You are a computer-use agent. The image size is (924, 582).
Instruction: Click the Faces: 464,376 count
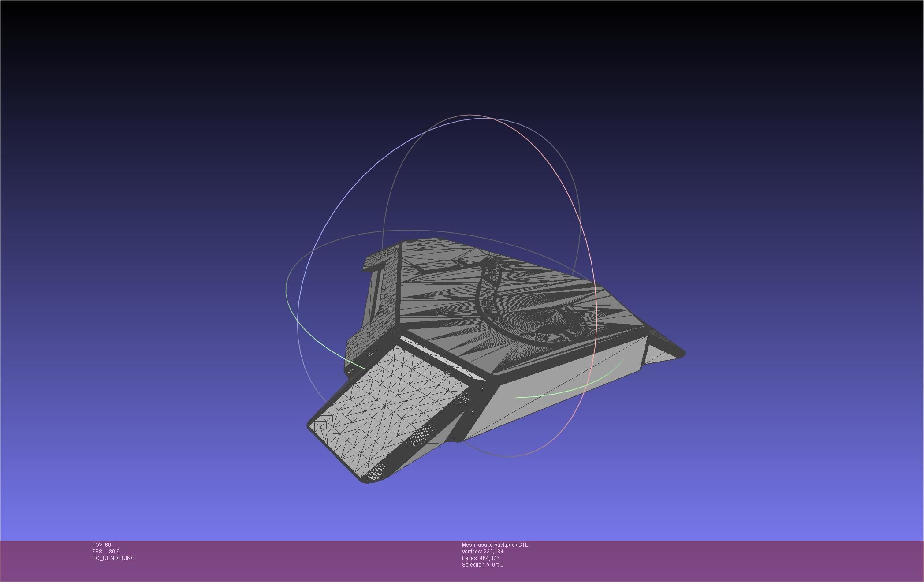coord(481,558)
